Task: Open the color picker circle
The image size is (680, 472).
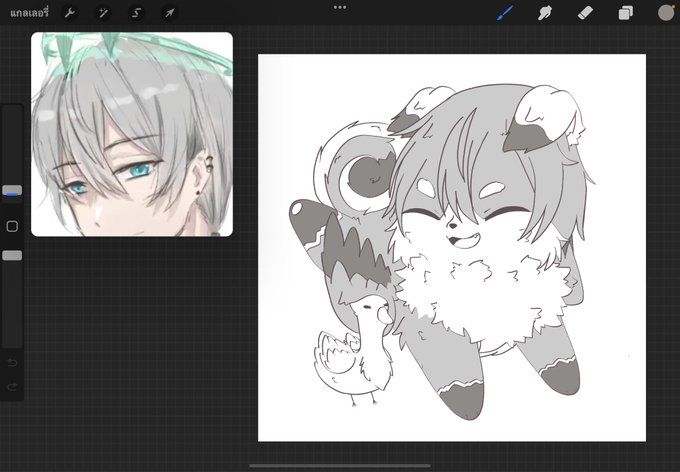Action: pyautogui.click(x=666, y=13)
